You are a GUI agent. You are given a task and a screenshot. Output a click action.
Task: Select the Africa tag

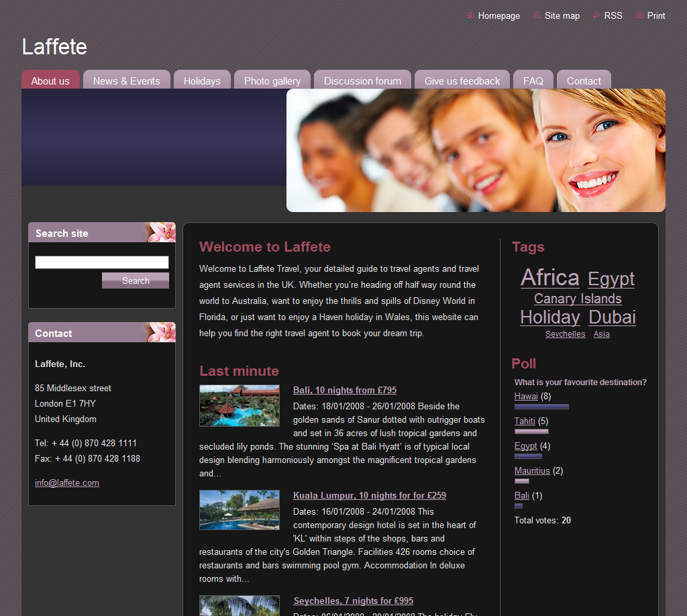[549, 277]
